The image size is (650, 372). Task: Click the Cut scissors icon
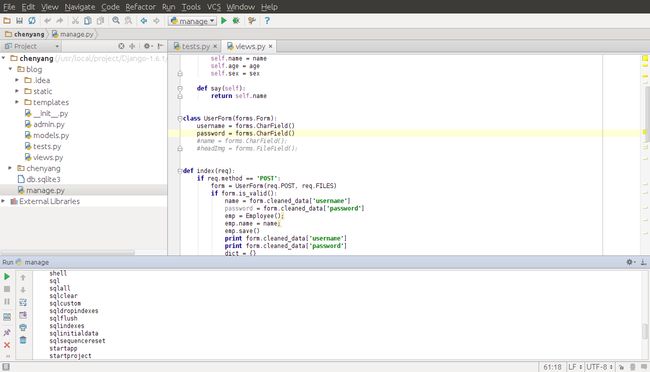point(75,21)
